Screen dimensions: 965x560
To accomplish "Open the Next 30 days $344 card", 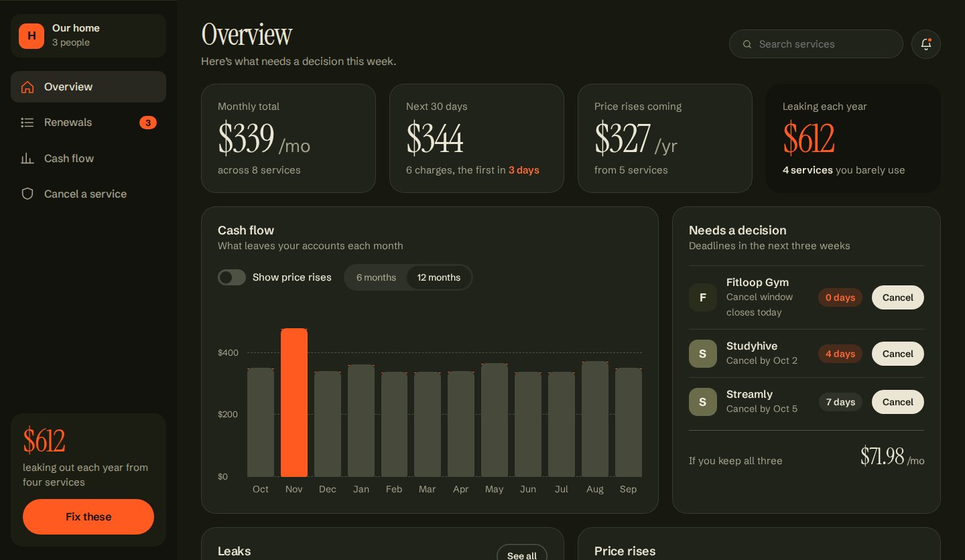I will tap(476, 138).
